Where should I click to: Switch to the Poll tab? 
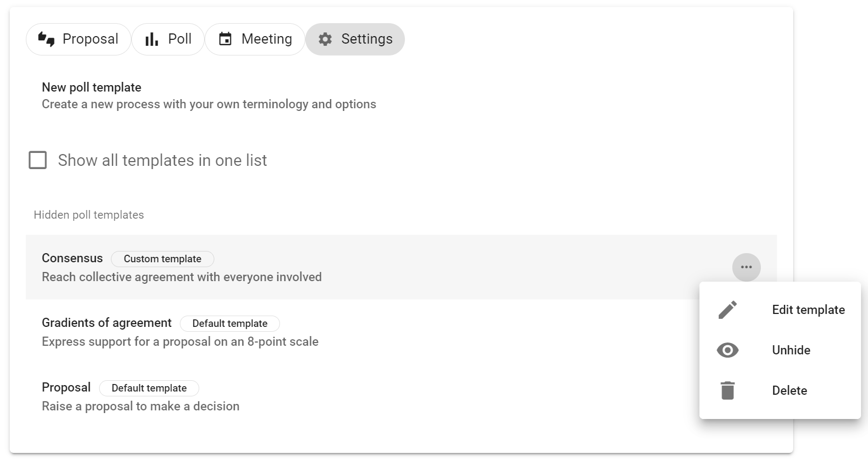click(168, 39)
